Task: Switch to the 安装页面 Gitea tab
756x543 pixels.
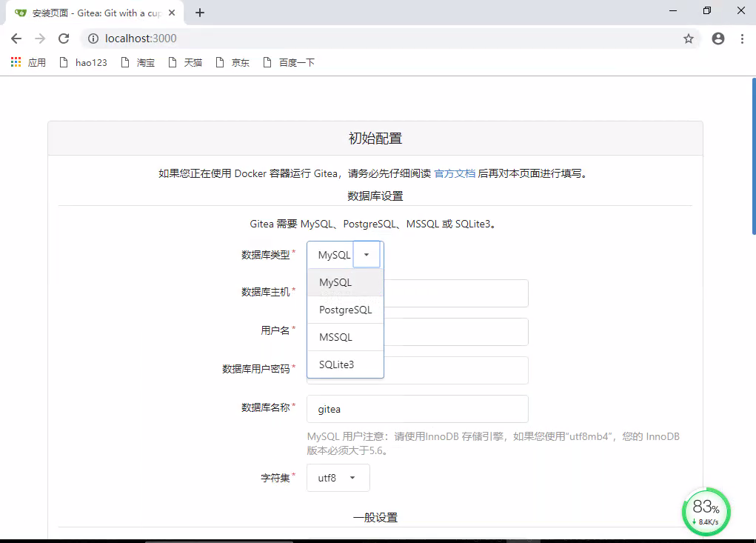Action: [x=95, y=13]
